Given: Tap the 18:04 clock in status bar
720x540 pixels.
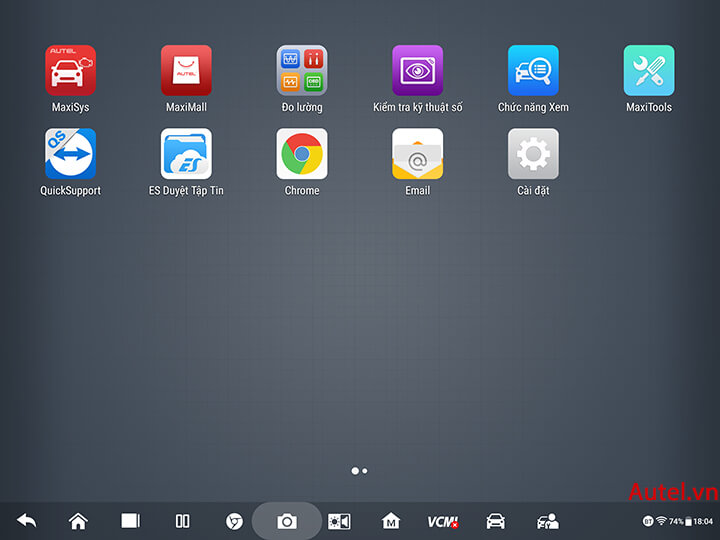Looking at the screenshot, I should pyautogui.click(x=703, y=521).
